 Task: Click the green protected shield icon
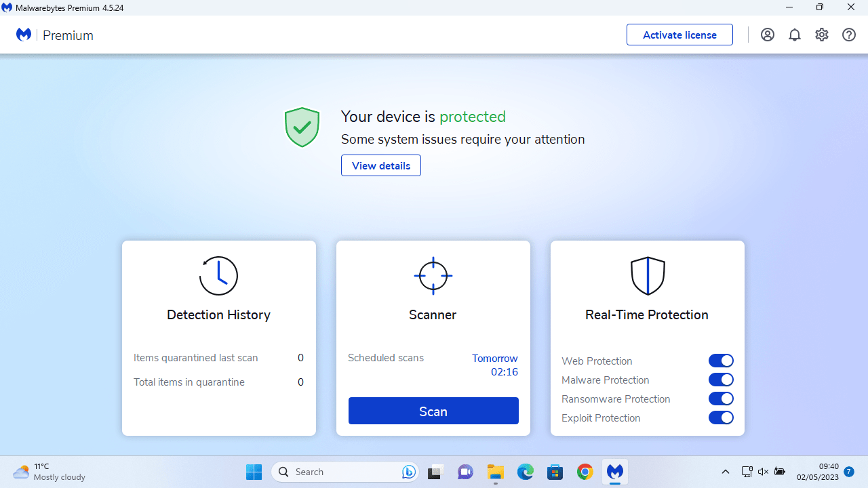coord(302,127)
